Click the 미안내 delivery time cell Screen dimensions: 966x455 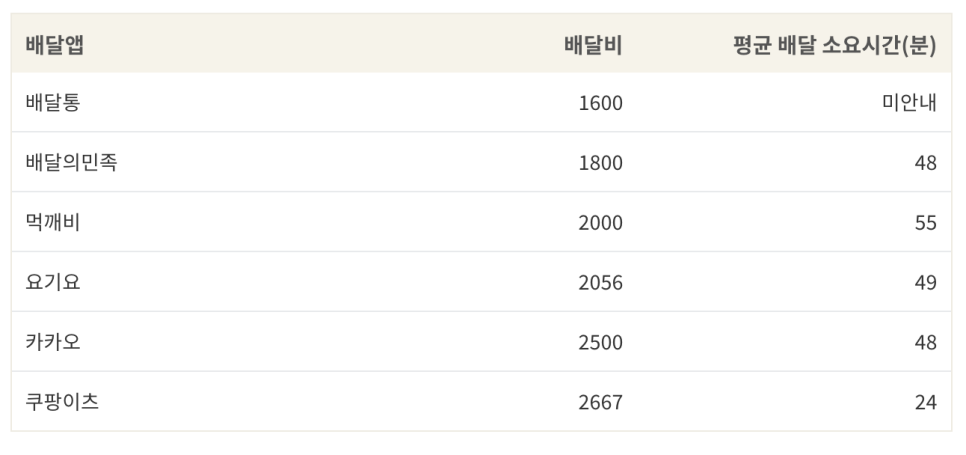pos(909,102)
